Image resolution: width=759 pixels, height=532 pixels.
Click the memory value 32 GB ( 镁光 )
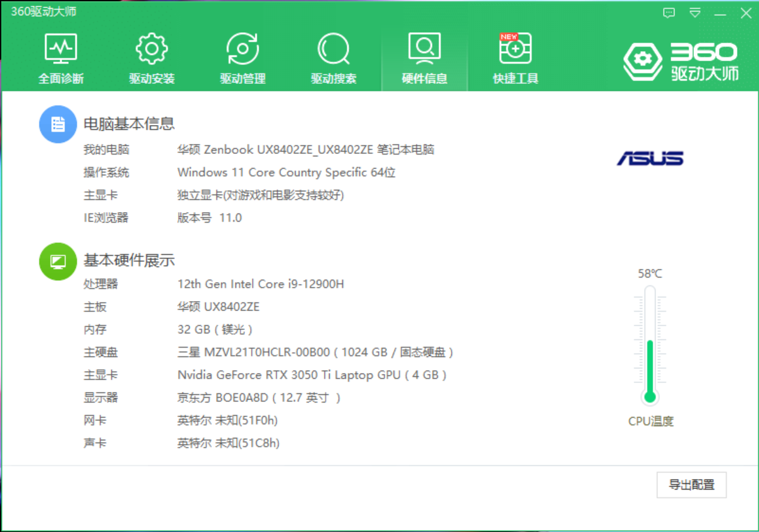[215, 329]
